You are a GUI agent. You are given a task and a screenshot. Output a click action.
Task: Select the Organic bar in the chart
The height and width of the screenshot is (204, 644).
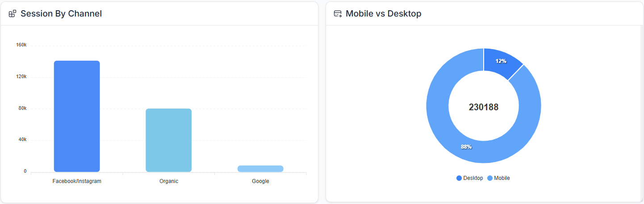point(168,140)
